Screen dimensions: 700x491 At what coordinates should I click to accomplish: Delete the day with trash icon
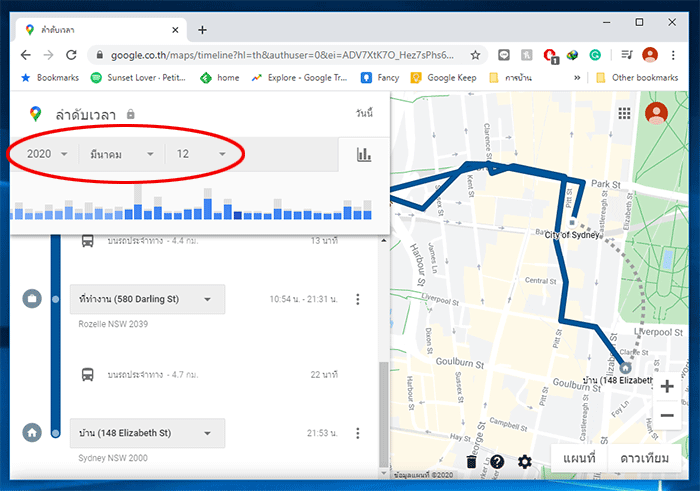click(x=471, y=462)
